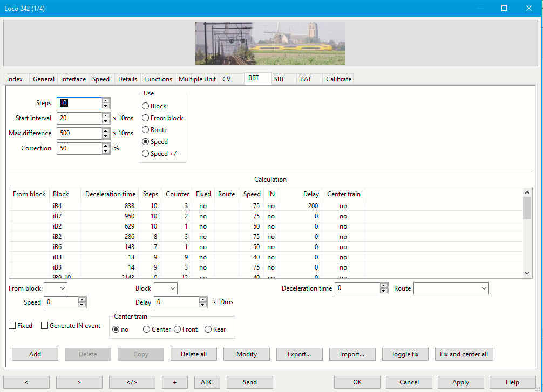Click the previous loco '<' button
Viewport: 543px width, 392px height.
[x=26, y=382]
